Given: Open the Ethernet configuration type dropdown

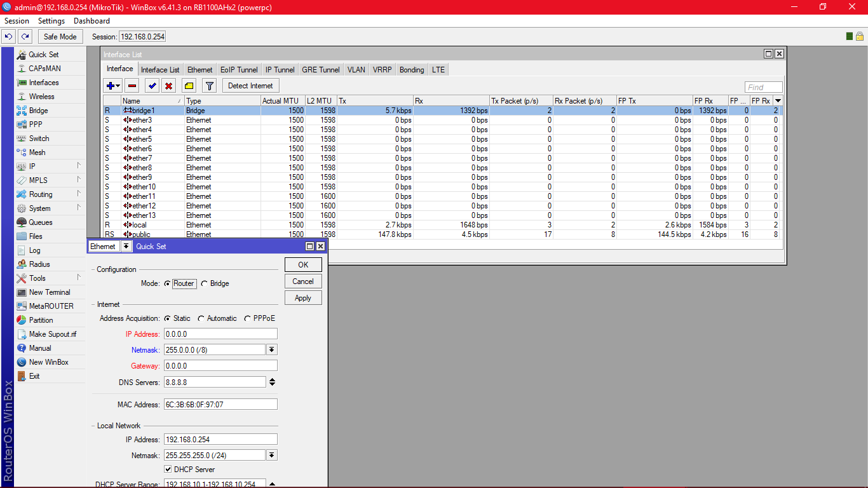Looking at the screenshot, I should tap(126, 247).
